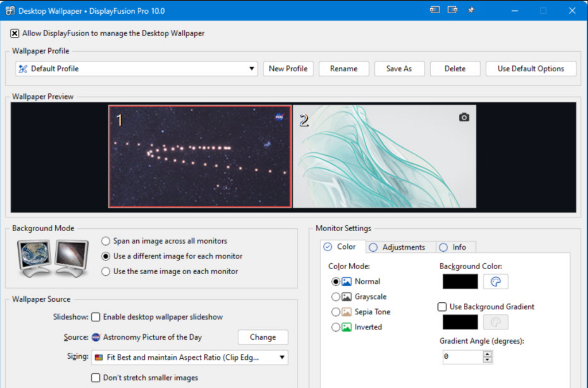Click the black Background Color swatch

point(460,282)
